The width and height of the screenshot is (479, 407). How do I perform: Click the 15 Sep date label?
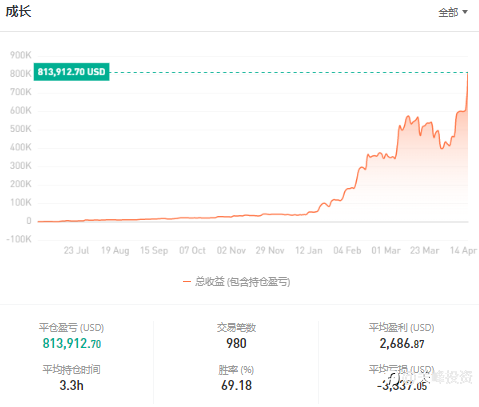pyautogui.click(x=154, y=251)
